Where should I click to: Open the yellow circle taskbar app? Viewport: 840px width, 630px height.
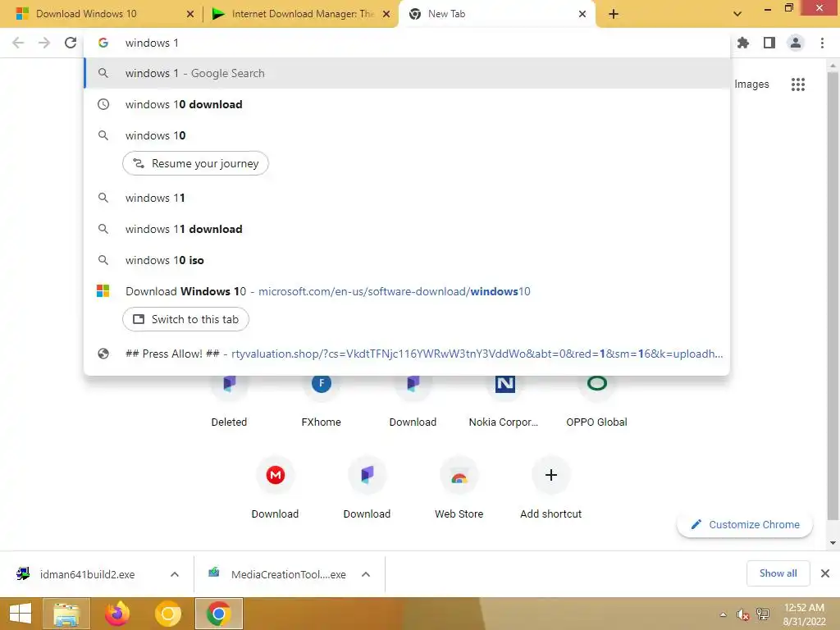point(167,614)
